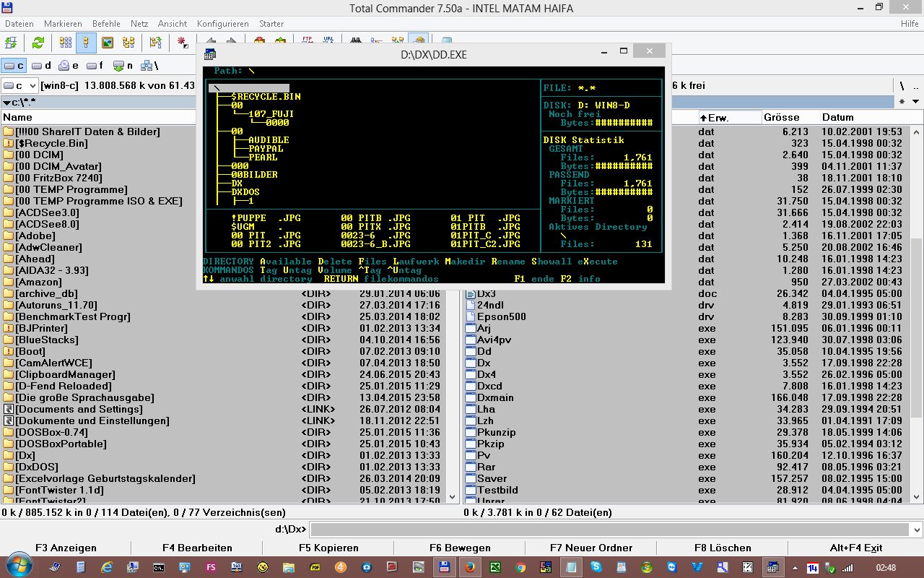Select the Dxmain exe file
924x578 pixels.
coord(489,397)
